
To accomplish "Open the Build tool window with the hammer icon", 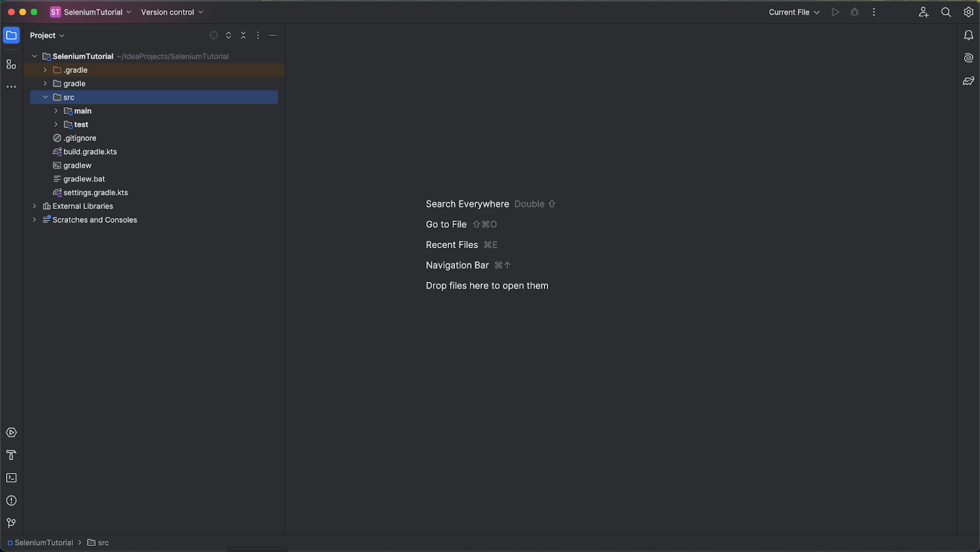I will pos(11,455).
